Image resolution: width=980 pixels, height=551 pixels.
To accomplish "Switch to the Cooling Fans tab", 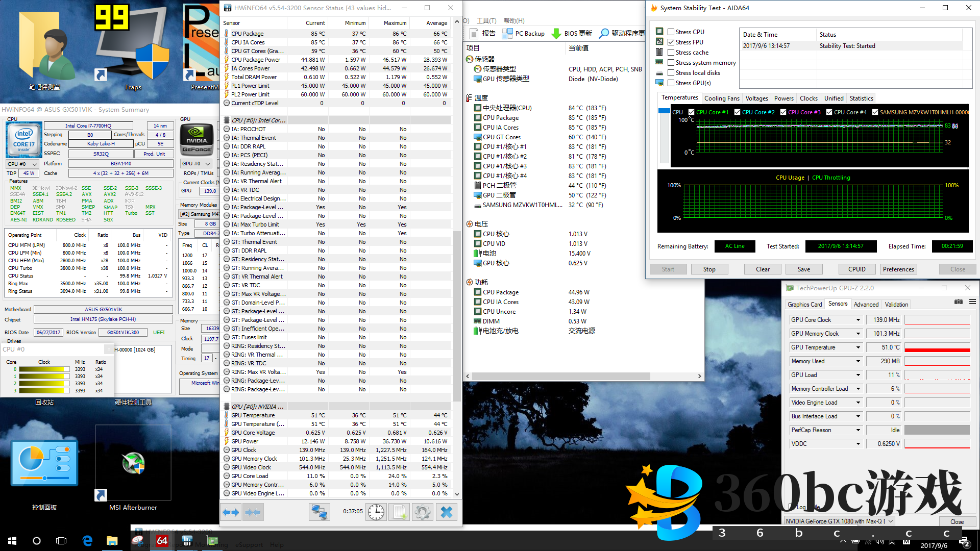I will [721, 98].
